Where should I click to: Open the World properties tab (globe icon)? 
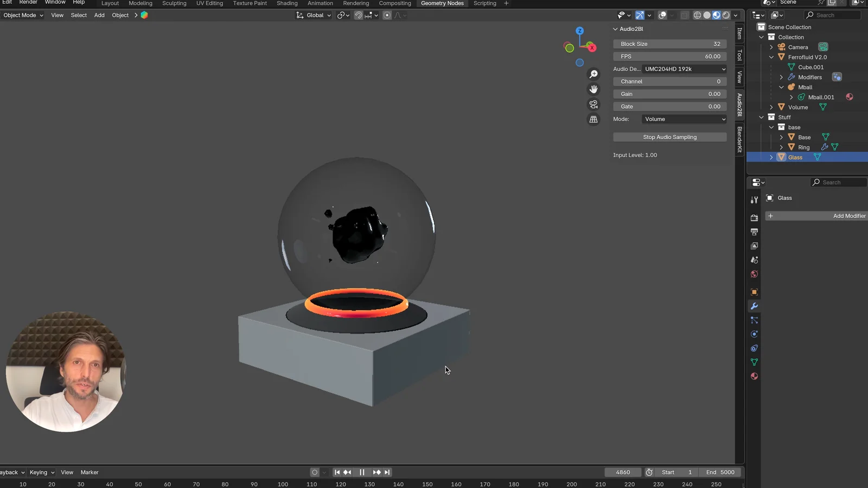754,274
